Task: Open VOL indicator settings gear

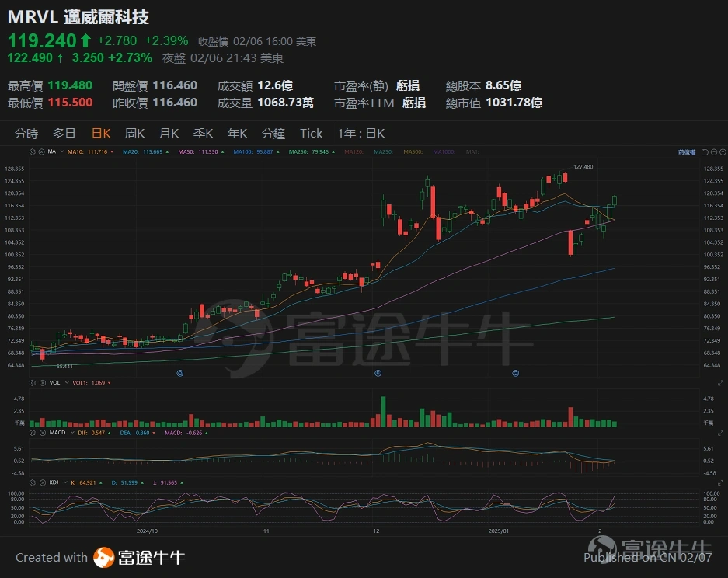Action: 33,383
